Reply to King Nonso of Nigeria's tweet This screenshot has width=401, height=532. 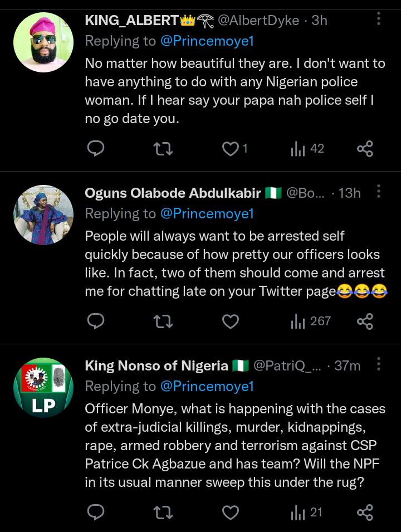point(96,513)
